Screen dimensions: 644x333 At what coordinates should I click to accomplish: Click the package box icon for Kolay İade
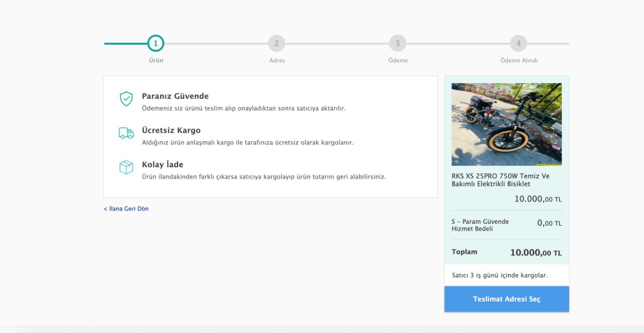click(126, 167)
